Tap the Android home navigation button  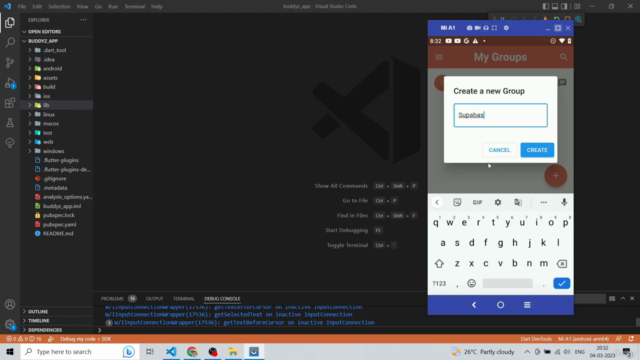(x=500, y=305)
